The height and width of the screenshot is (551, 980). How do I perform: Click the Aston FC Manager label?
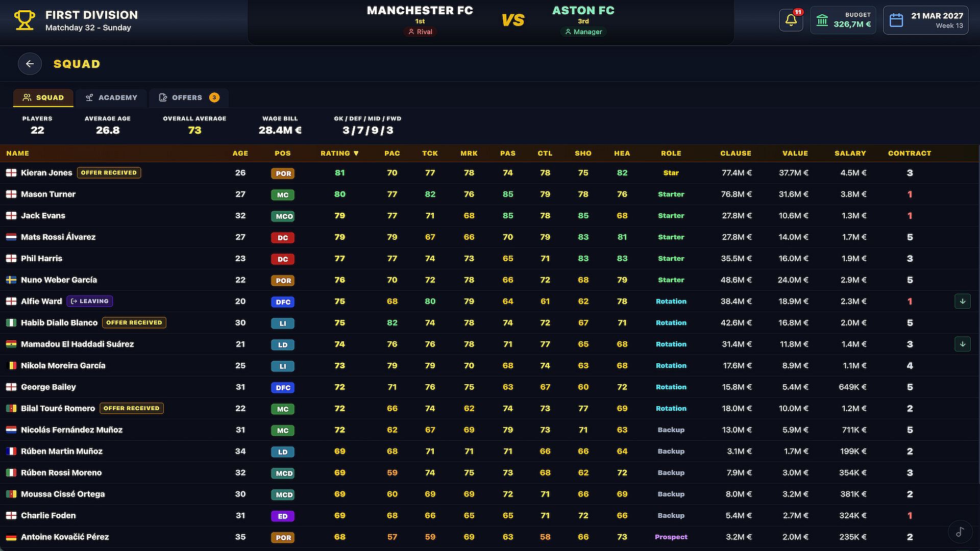(x=583, y=32)
